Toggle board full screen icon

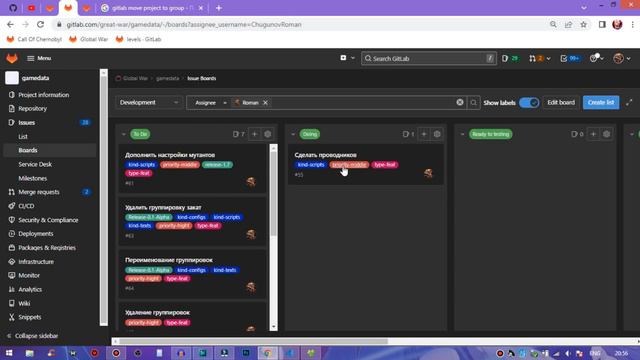pos(629,102)
